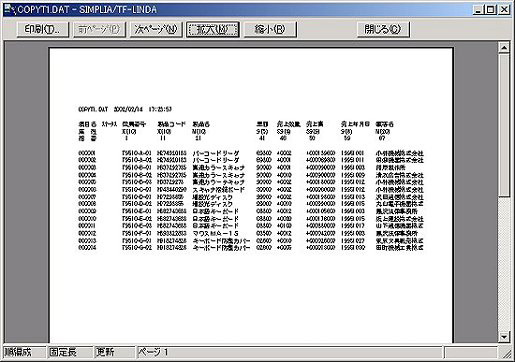Click the scrollbar up arrow
The height and width of the screenshot is (362, 515).
coord(504,48)
